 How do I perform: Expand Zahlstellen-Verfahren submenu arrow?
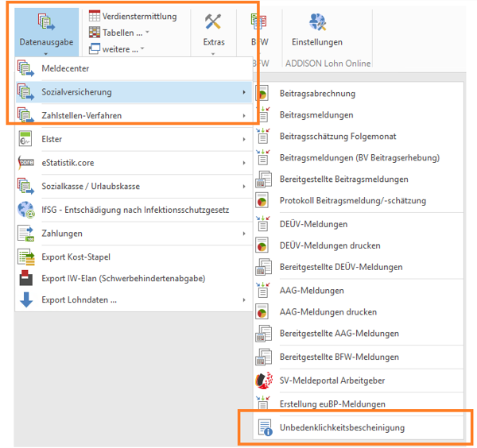coord(244,115)
